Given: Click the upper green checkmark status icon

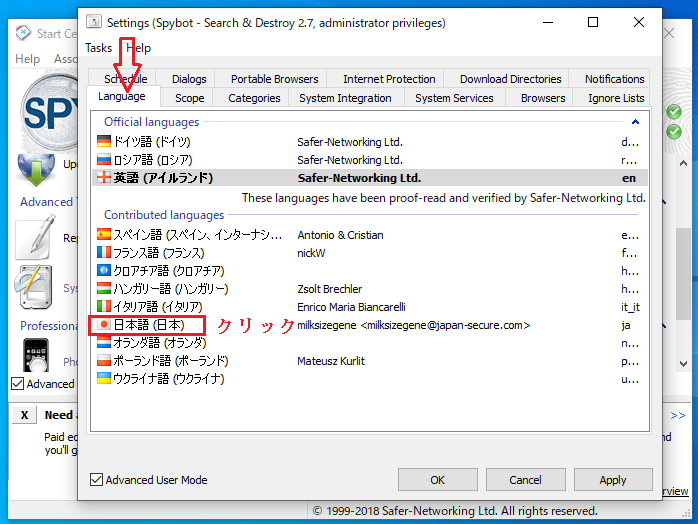Looking at the screenshot, I should tap(674, 112).
